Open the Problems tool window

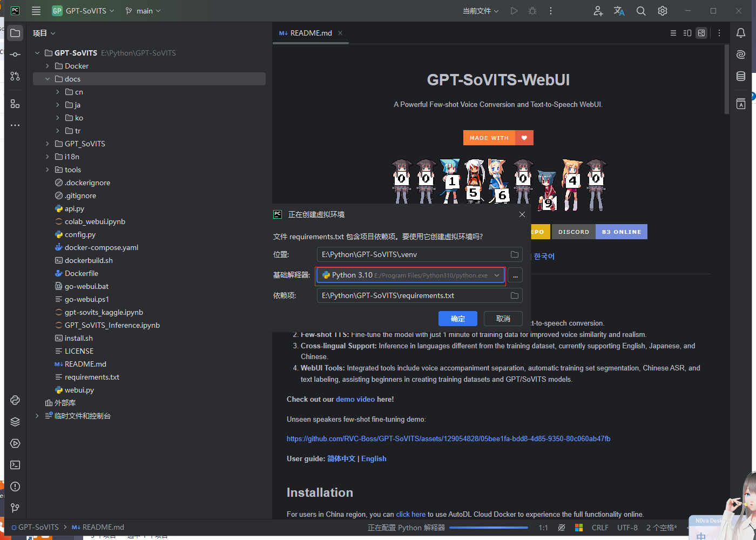coord(15,487)
